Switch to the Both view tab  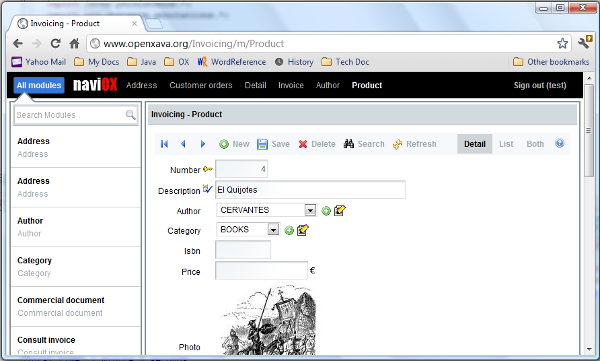(535, 144)
